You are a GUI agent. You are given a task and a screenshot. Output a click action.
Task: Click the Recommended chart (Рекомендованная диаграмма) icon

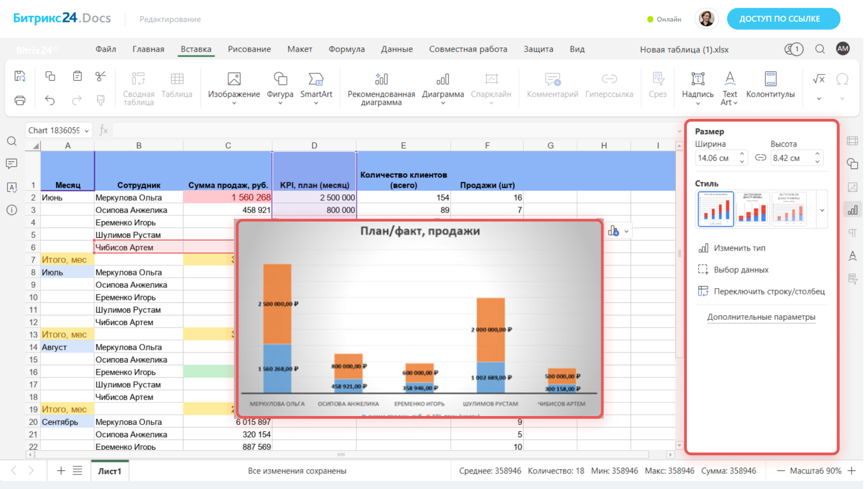(381, 80)
